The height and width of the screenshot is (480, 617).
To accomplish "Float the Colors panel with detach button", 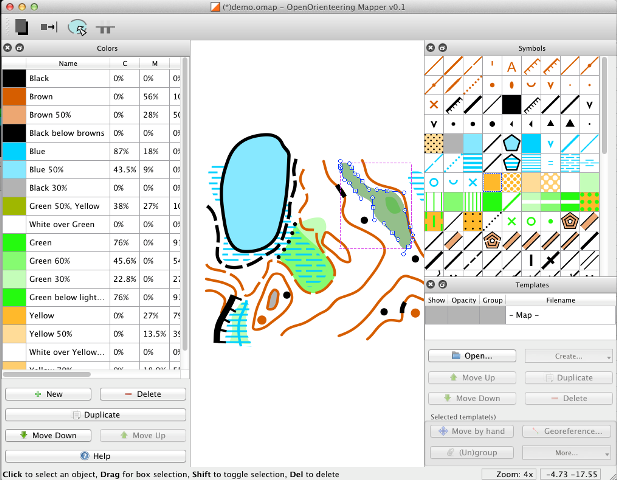I will pyautogui.click(x=19, y=48).
